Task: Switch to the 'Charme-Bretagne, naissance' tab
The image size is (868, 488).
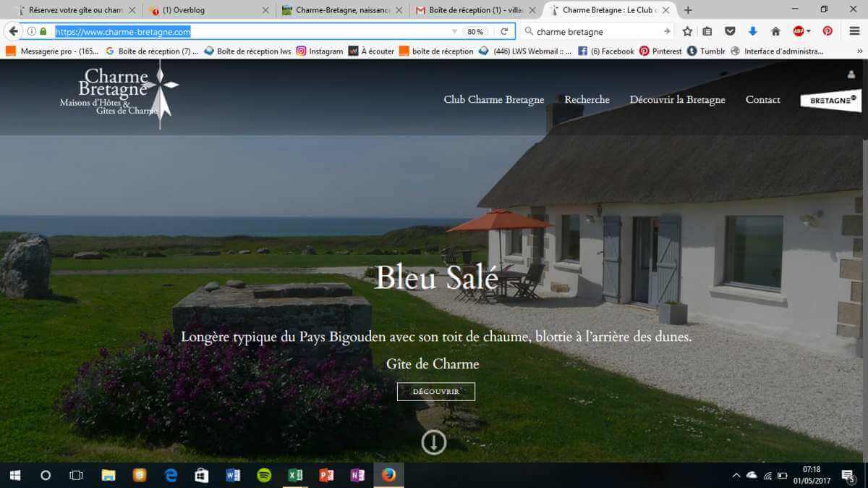Action: click(342, 10)
